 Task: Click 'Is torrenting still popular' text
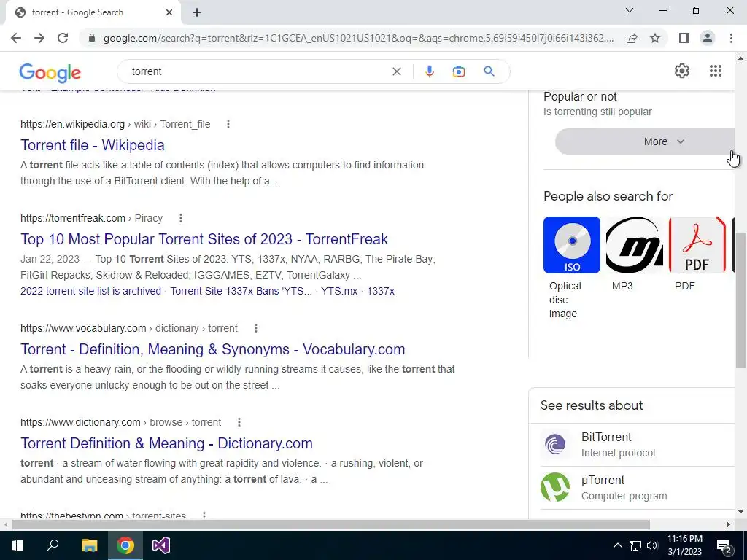(597, 112)
